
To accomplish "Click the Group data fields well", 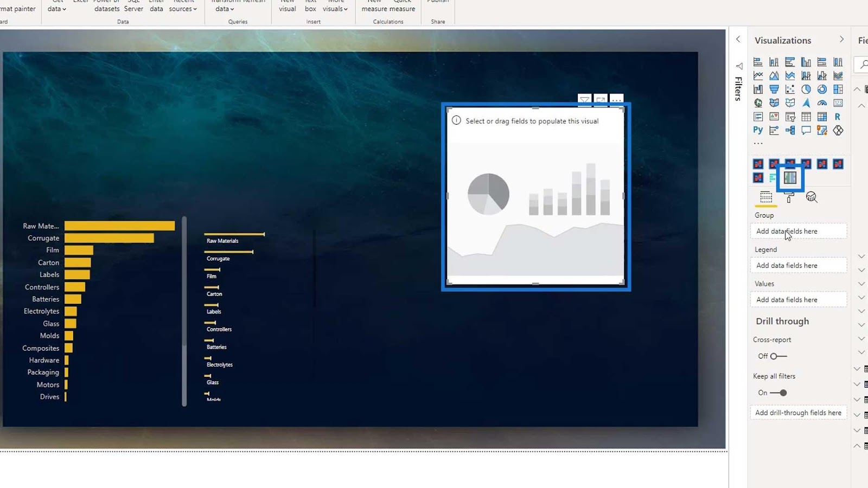I will pyautogui.click(x=798, y=231).
